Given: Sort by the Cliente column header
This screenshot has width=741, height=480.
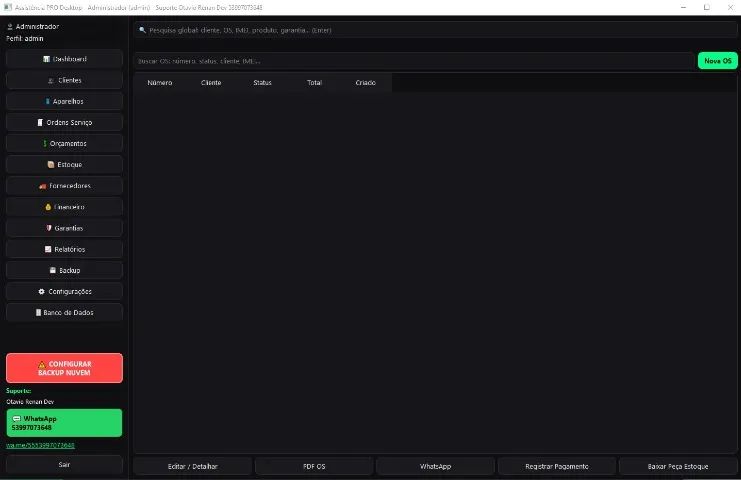Looking at the screenshot, I should coord(211,83).
